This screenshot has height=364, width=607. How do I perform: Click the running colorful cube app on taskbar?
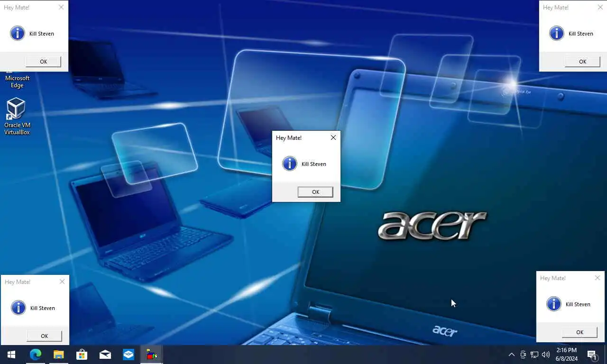(x=152, y=355)
